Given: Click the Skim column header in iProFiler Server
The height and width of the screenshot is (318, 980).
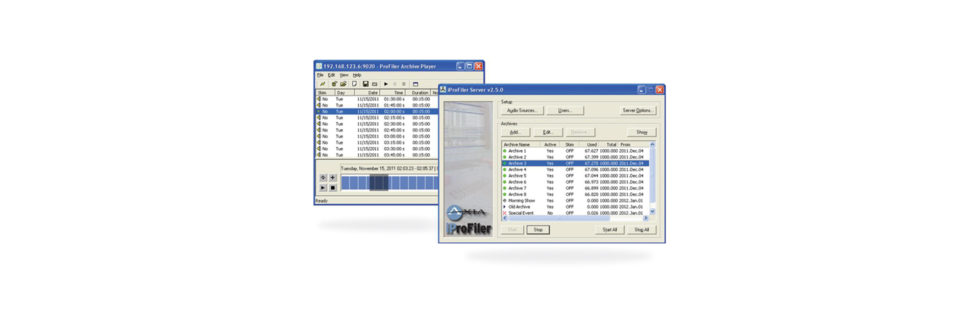Looking at the screenshot, I should [570, 144].
